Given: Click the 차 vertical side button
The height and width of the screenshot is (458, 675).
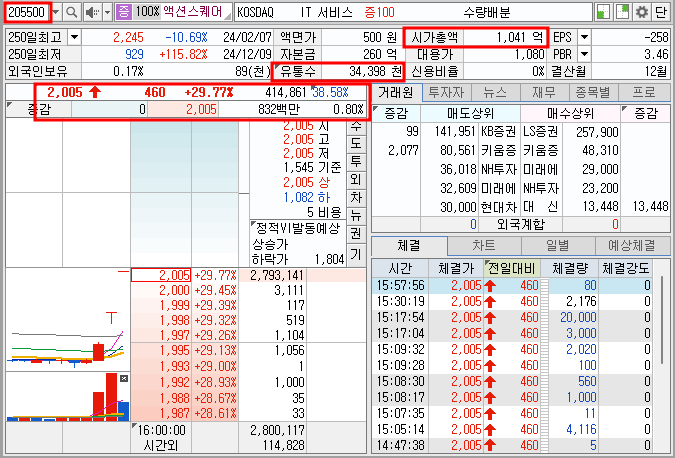Looking at the screenshot, I should click(356, 198).
